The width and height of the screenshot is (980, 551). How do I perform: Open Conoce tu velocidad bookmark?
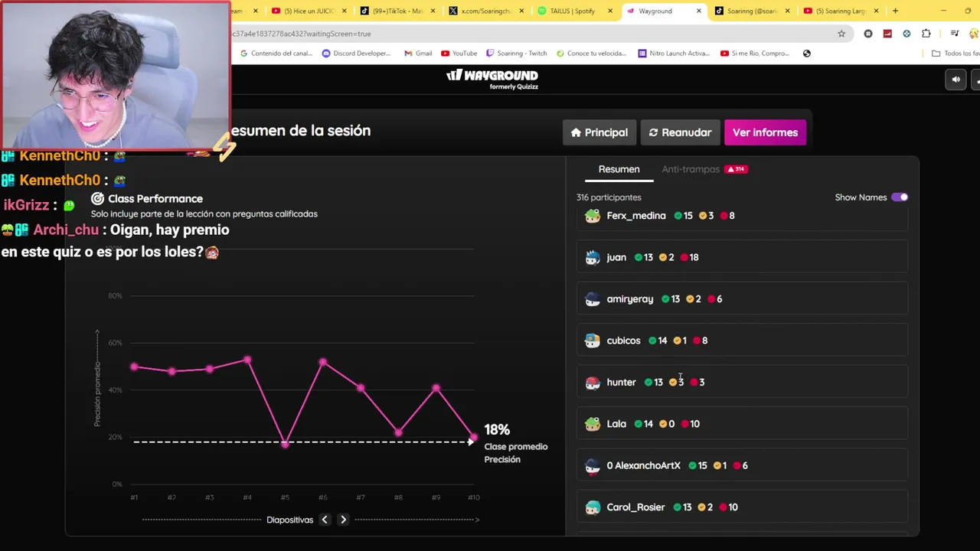[x=590, y=54]
